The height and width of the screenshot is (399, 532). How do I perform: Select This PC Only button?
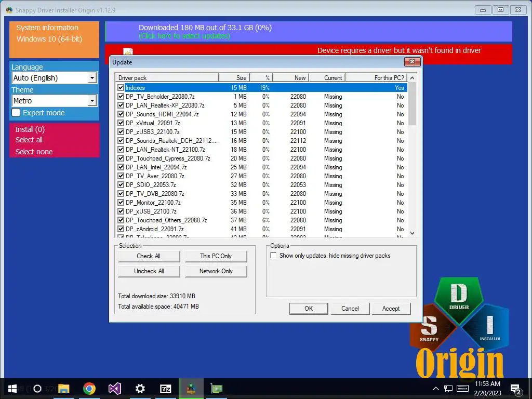216,256
